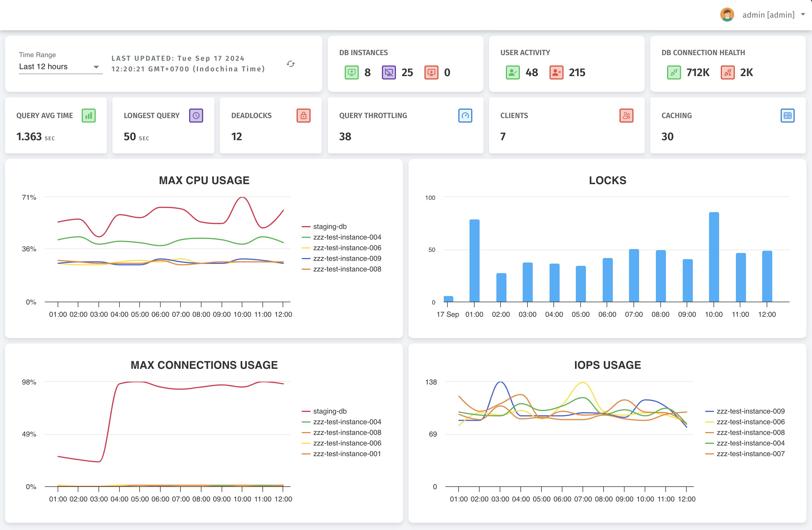Click the Caching list icon
812x530 pixels.
[x=787, y=116]
